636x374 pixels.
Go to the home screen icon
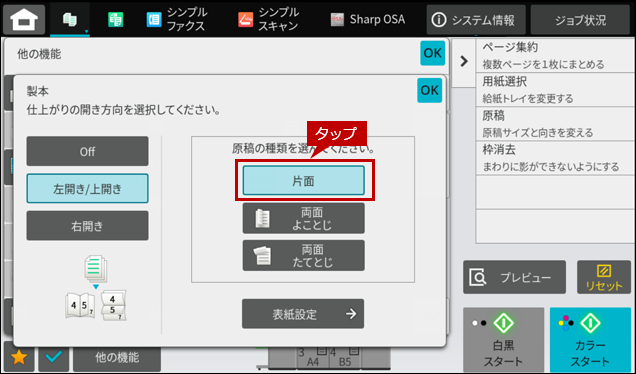pos(24,19)
